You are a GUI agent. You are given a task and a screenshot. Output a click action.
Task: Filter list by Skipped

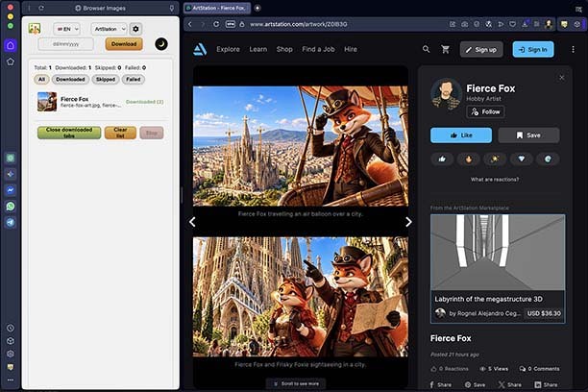pyautogui.click(x=106, y=79)
